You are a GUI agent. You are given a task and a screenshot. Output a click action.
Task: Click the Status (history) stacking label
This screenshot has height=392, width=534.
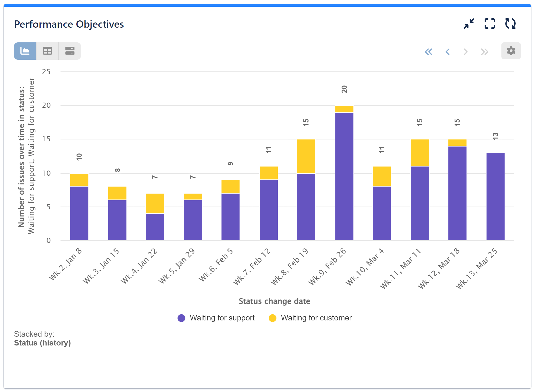pyautogui.click(x=42, y=343)
